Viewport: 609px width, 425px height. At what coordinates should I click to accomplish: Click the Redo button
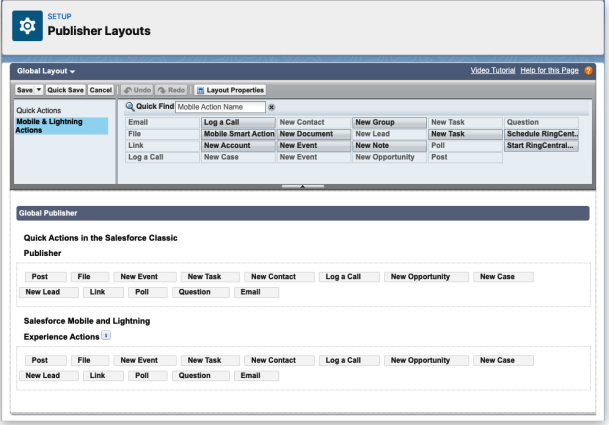pos(171,90)
